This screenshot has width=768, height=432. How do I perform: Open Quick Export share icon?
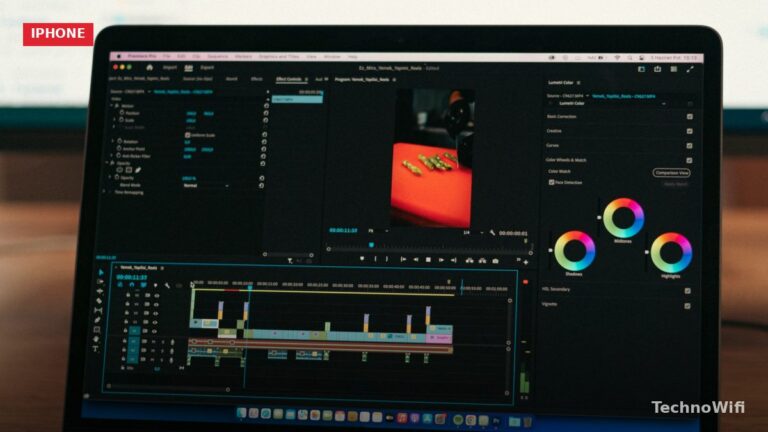(x=657, y=70)
